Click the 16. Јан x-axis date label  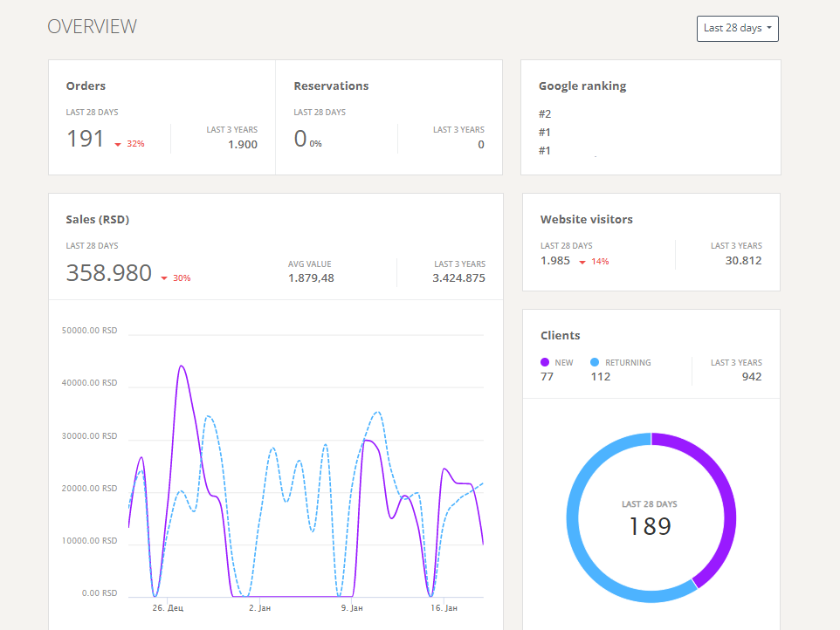[x=444, y=608]
